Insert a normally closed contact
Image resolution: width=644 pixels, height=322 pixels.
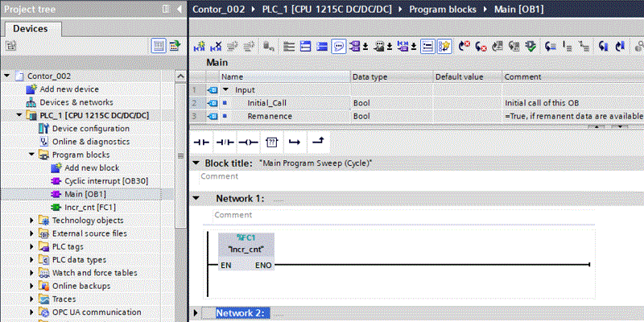[225, 141]
